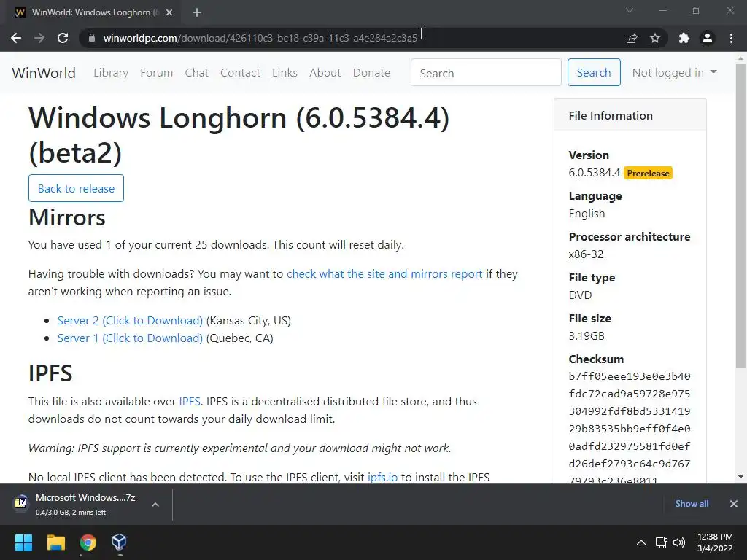
Task: Expand the Not logged in dropdown
Action: [x=674, y=72]
